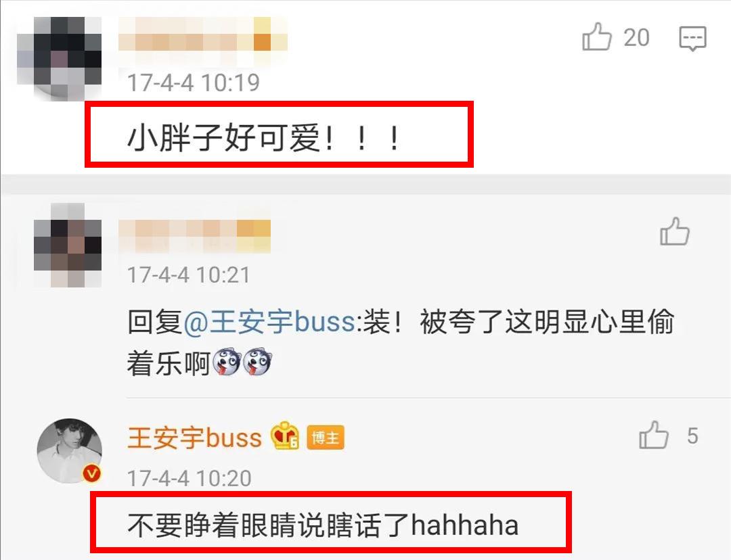Click second husky emoji in reply
The image size is (731, 560).
(257, 362)
